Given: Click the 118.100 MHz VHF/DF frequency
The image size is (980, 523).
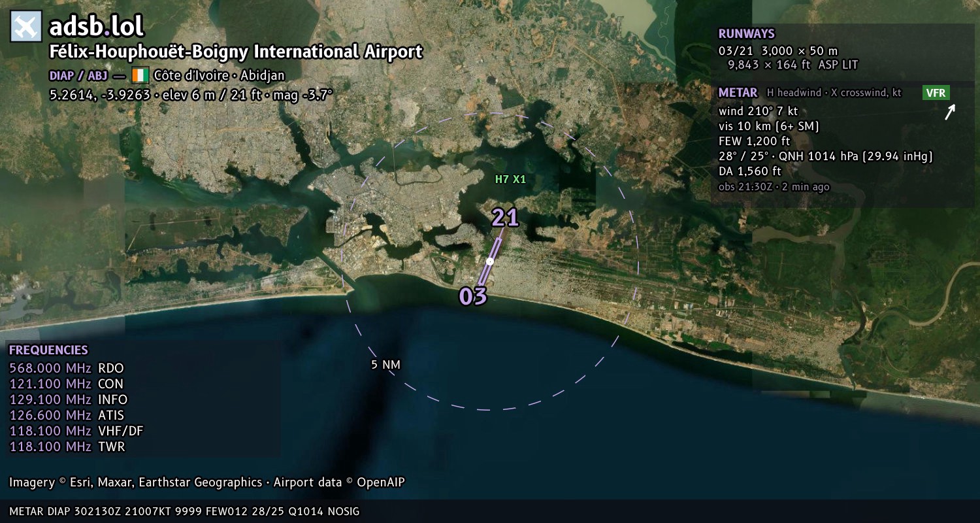Looking at the screenshot, I should (76, 431).
